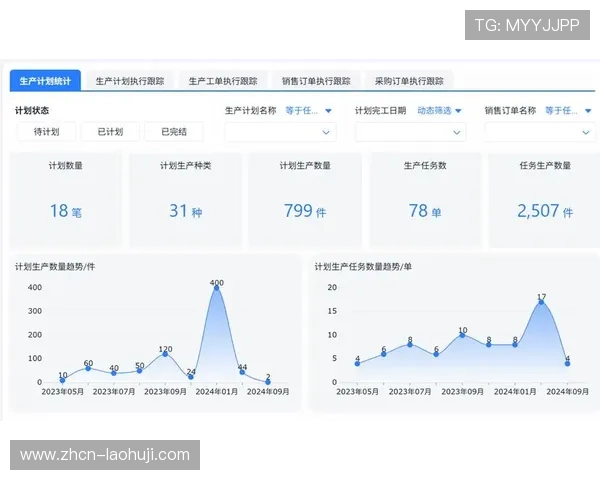Filter by 已计划 status

[110, 132]
